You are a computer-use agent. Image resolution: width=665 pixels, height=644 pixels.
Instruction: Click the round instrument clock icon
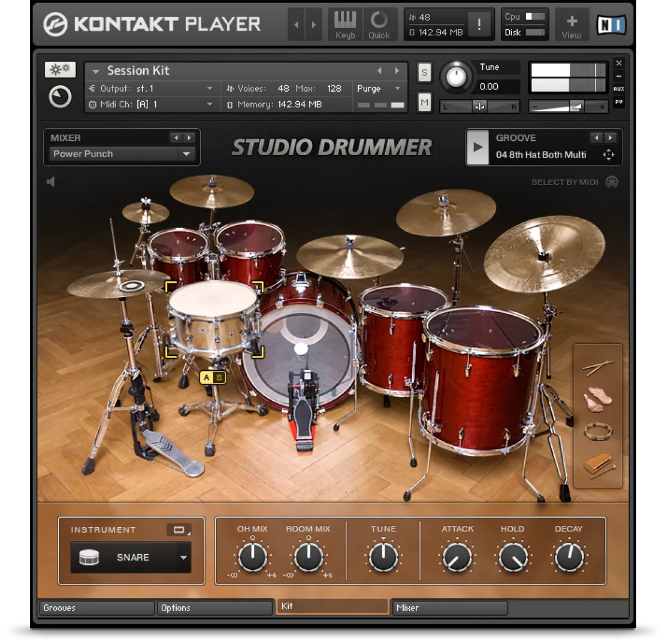pyautogui.click(x=60, y=96)
